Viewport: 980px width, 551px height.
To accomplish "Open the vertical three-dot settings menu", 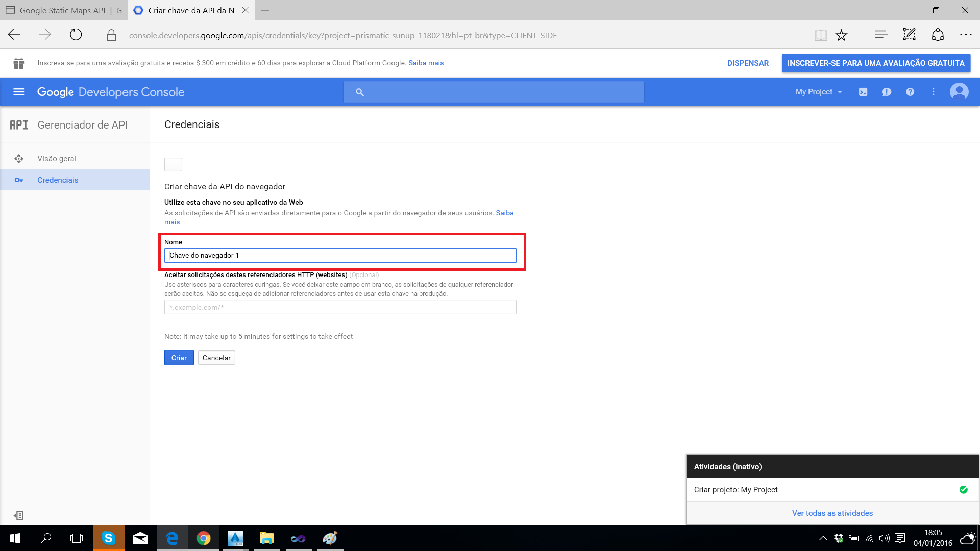I will pos(934,92).
